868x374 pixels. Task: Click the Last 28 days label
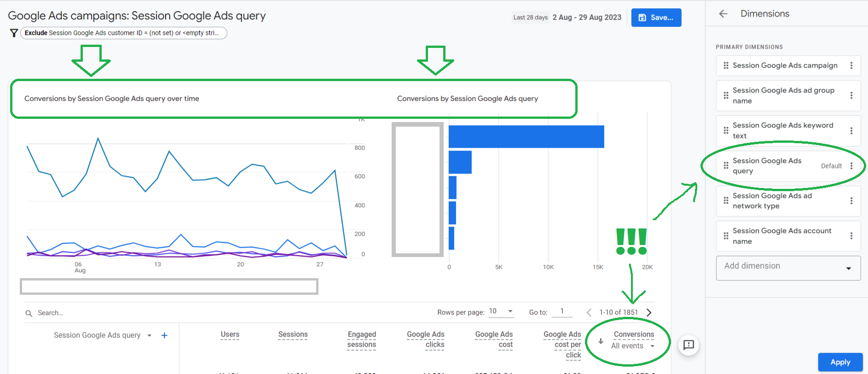pos(530,18)
